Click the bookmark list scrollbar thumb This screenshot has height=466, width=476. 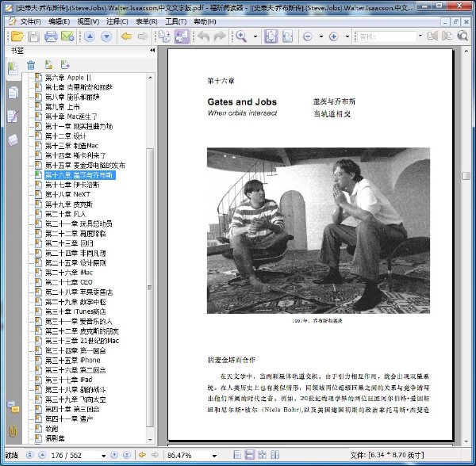150,288
